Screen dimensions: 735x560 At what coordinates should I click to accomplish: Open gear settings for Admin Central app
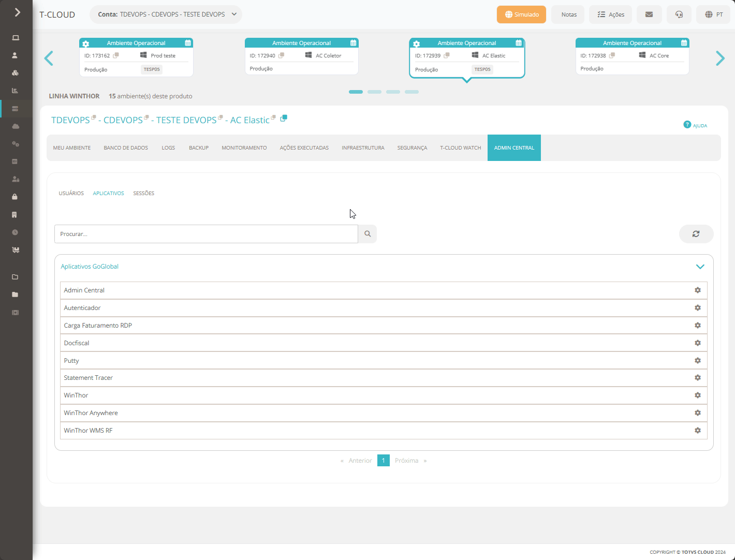(x=698, y=290)
